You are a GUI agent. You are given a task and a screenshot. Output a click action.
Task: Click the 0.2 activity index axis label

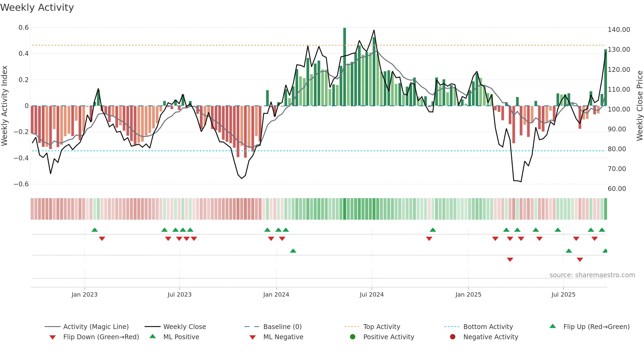[x=24, y=80]
